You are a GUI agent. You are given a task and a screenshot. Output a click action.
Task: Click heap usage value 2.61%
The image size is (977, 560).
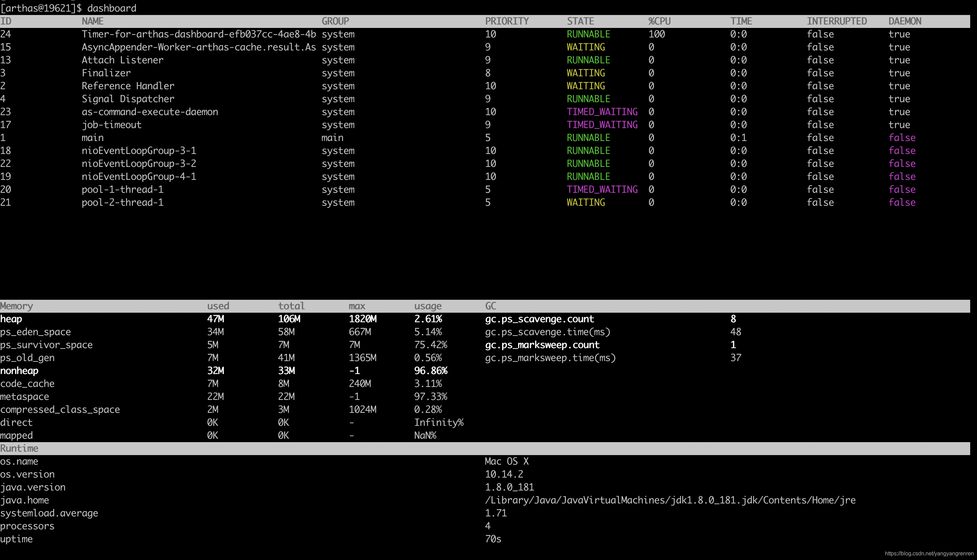coord(428,319)
